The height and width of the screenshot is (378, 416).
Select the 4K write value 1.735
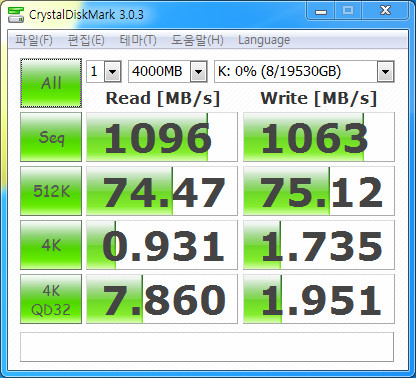319,245
